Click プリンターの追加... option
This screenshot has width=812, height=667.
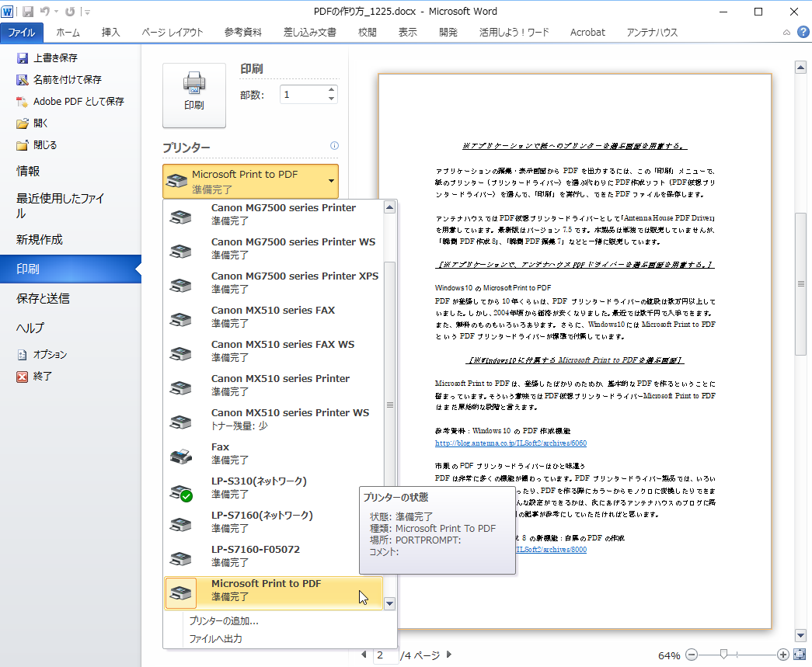click(224, 620)
